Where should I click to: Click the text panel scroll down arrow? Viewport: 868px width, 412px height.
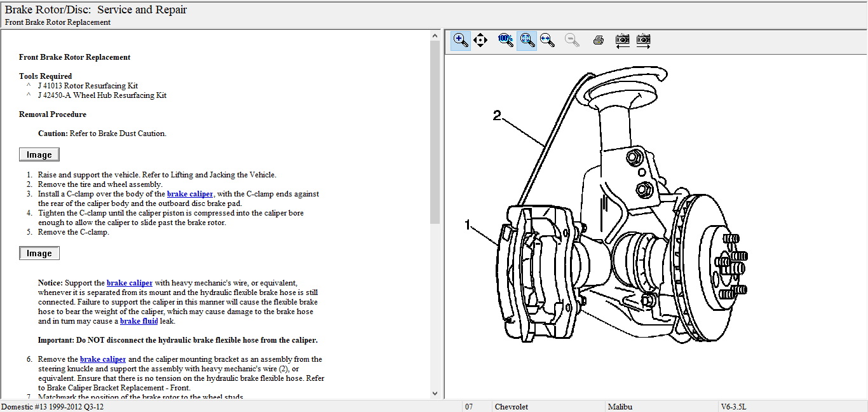tap(435, 394)
